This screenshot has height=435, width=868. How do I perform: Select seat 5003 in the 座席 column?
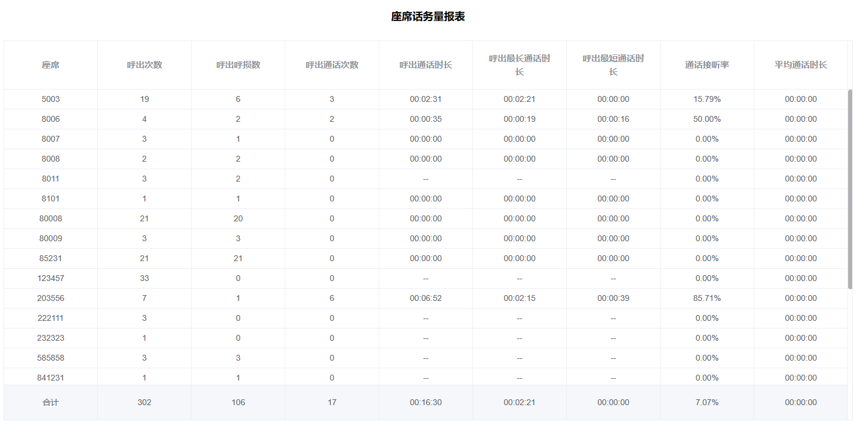click(50, 100)
